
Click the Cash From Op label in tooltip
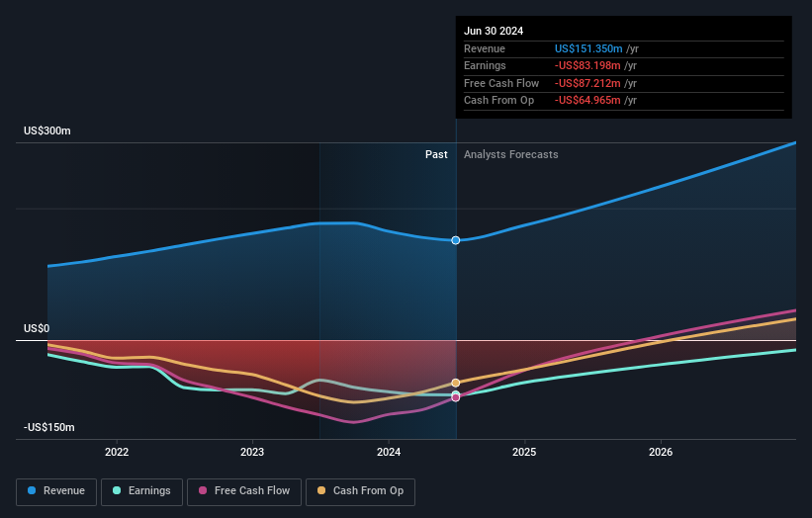click(x=498, y=101)
